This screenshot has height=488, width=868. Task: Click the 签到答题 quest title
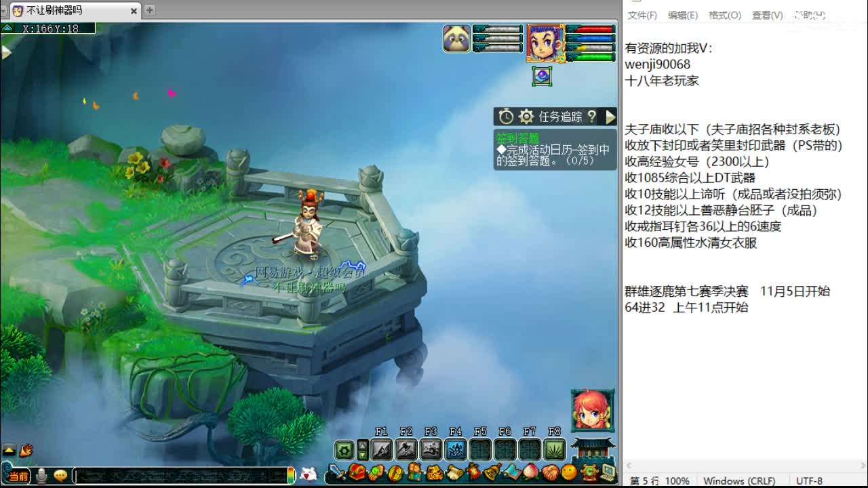517,138
